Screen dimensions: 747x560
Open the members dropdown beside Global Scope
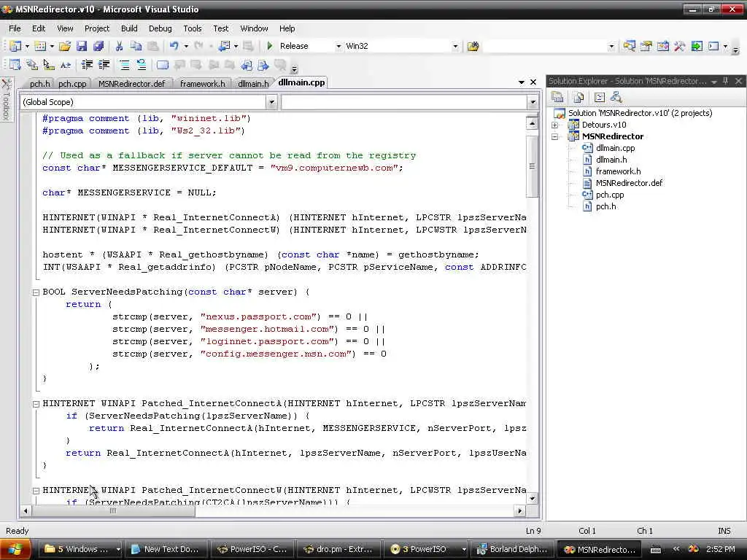(x=533, y=102)
